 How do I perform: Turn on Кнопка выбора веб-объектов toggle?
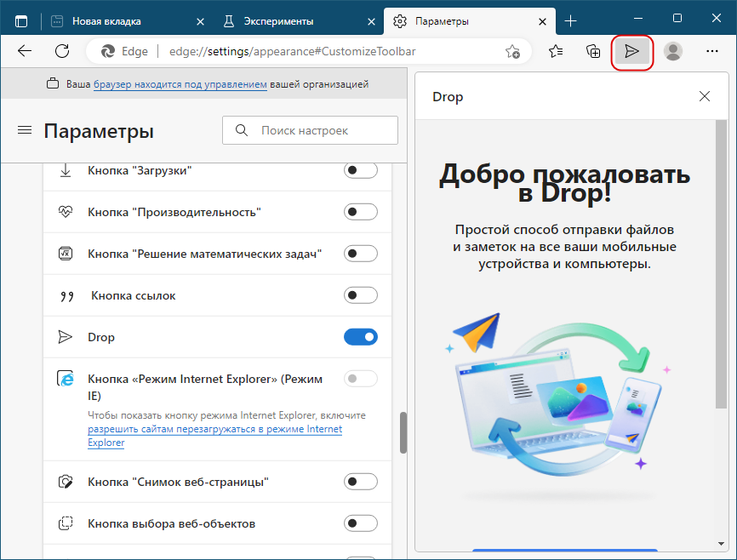point(361,523)
